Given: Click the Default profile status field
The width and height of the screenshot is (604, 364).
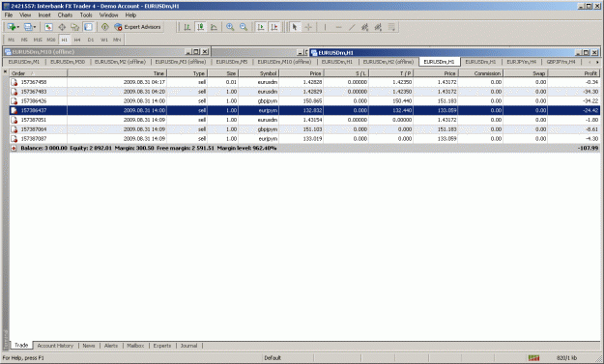Looking at the screenshot, I should 288,358.
